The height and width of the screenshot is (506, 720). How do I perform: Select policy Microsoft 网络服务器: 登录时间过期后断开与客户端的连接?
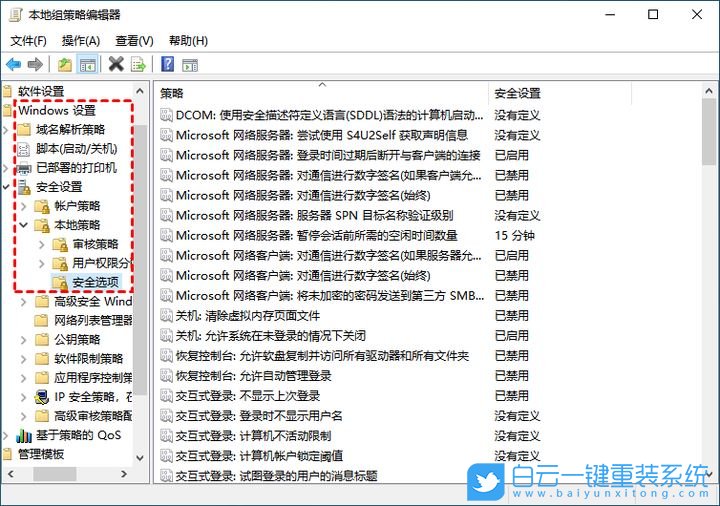click(x=328, y=155)
